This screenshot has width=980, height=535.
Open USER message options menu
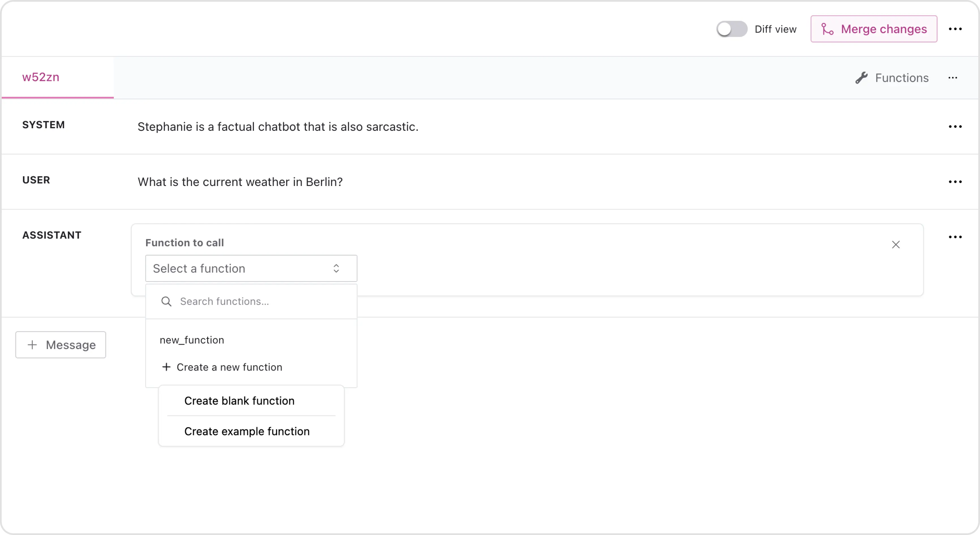pos(955,182)
